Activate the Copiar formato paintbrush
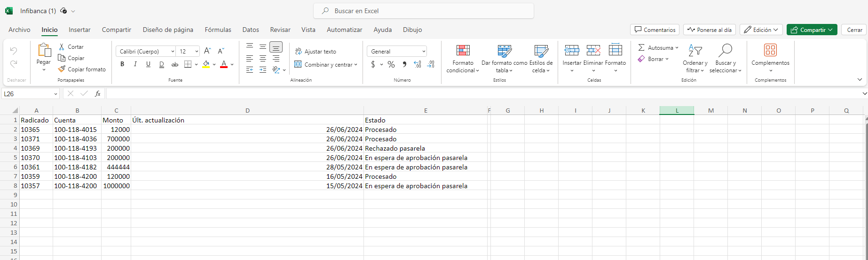868x260 pixels. tap(62, 69)
